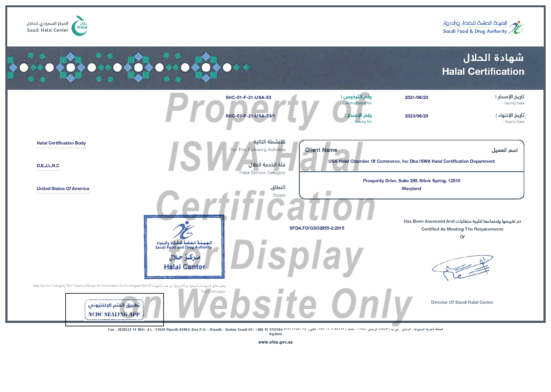Click 'Director Of Saudi Halal Center' caption

[x=462, y=302]
